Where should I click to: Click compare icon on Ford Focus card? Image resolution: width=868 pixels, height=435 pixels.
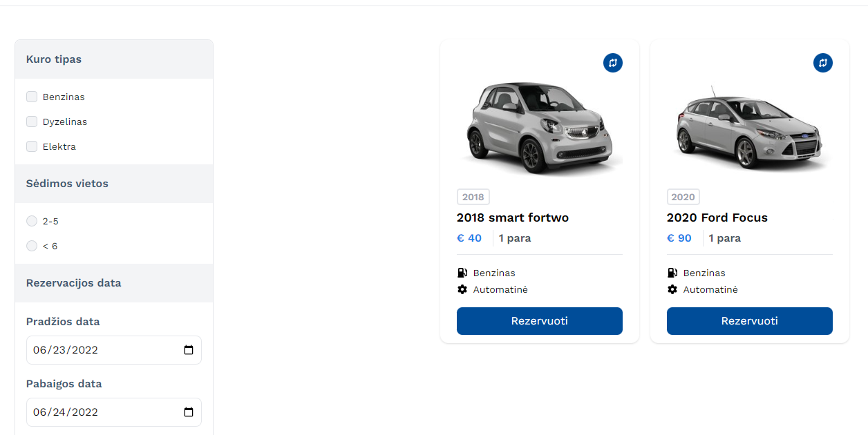click(x=822, y=63)
